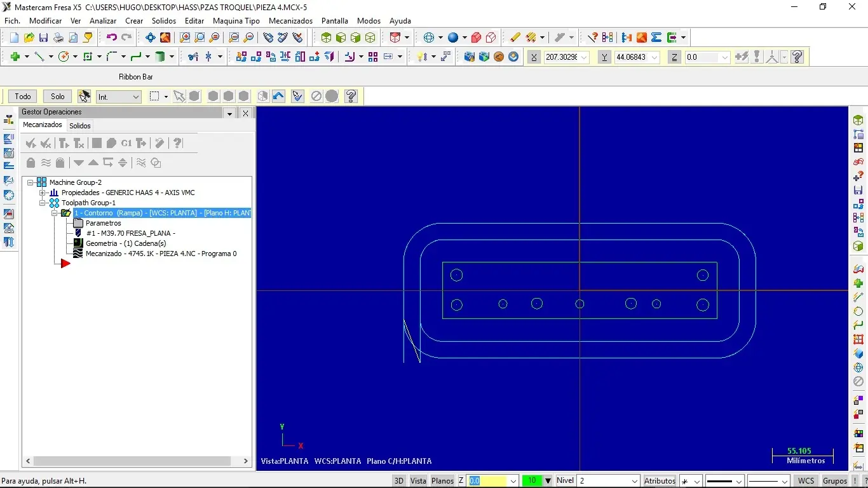Toggle the 3D construction mode button
The width and height of the screenshot is (868, 488).
click(x=399, y=481)
